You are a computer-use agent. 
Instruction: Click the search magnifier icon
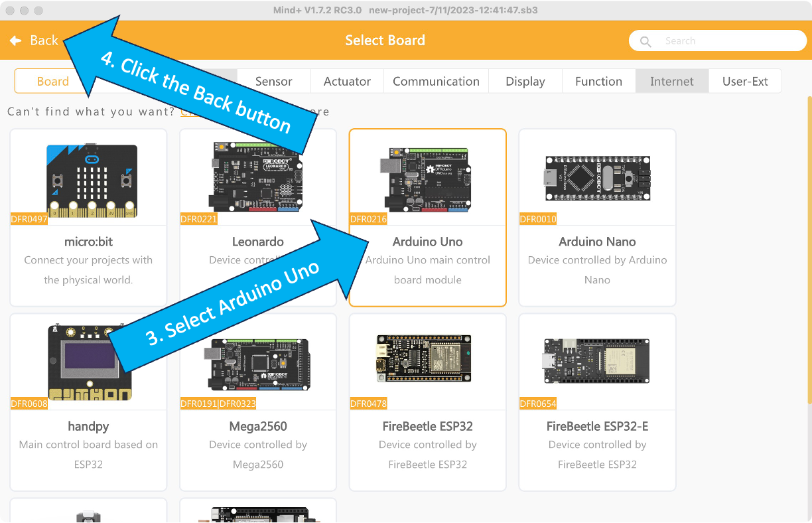(645, 41)
